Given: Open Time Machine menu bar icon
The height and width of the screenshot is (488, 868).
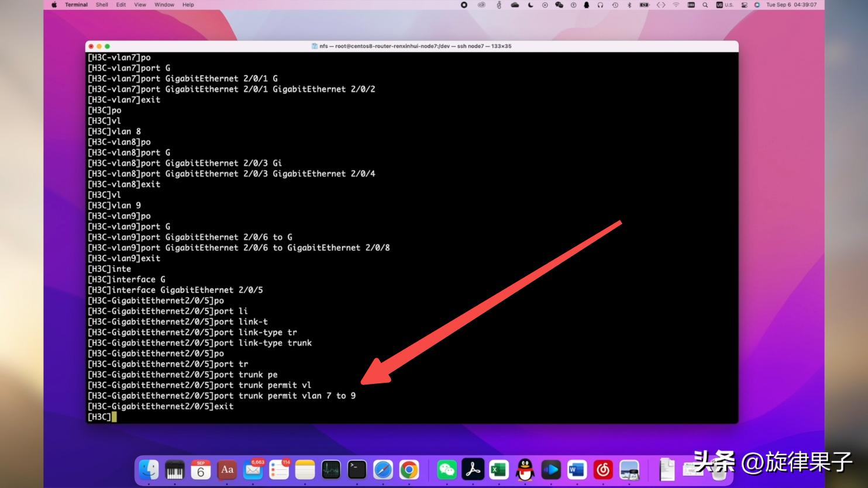Looking at the screenshot, I should pos(615,5).
